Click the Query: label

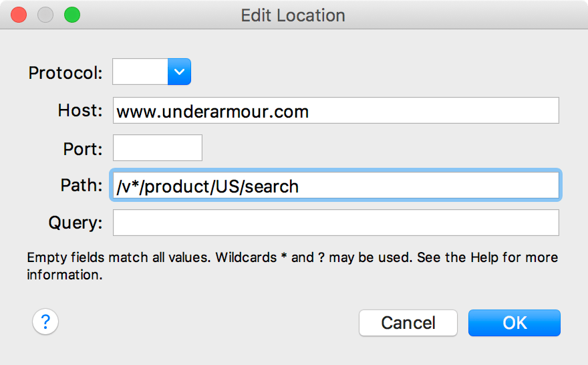75,223
